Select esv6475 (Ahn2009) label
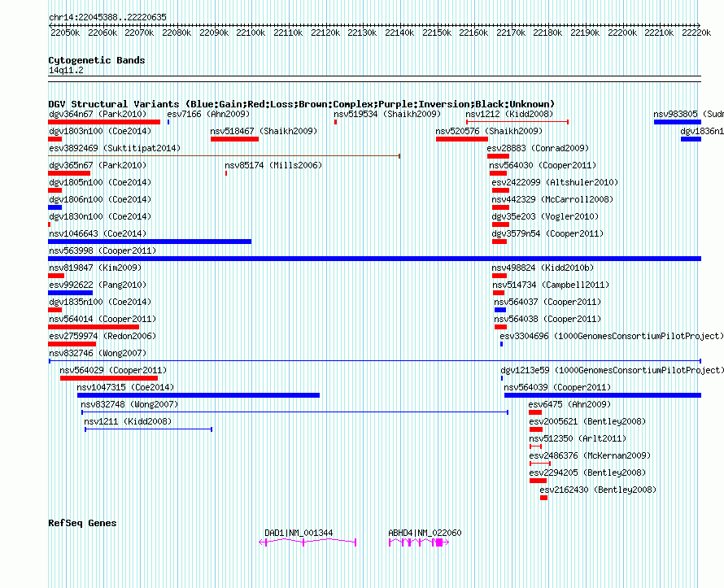The width and height of the screenshot is (724, 588). tap(569, 404)
